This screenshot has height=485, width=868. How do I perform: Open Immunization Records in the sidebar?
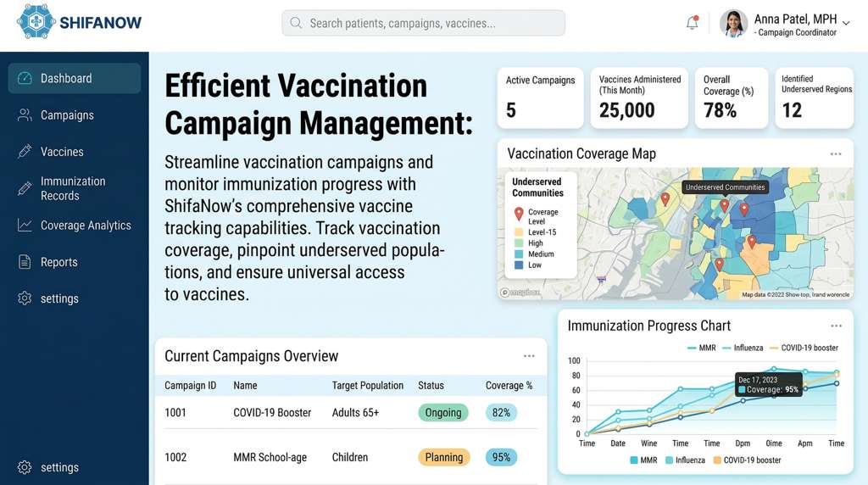tap(73, 188)
